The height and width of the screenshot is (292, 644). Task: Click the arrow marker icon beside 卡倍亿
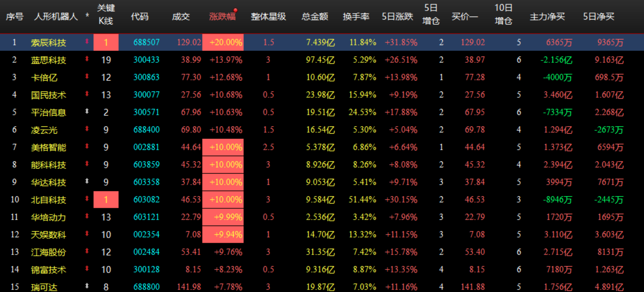coord(87,77)
